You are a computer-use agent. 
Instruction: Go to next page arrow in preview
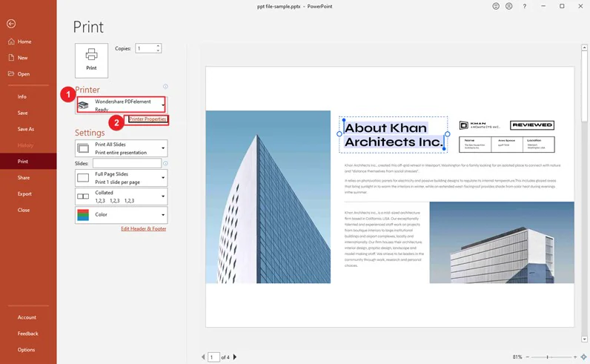(235, 357)
